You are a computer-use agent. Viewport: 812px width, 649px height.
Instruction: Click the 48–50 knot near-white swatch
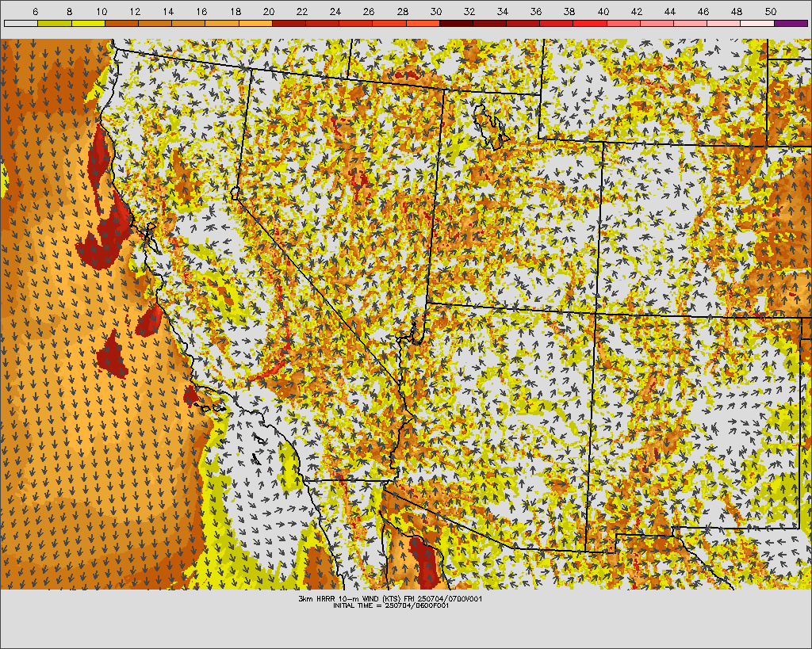757,23
